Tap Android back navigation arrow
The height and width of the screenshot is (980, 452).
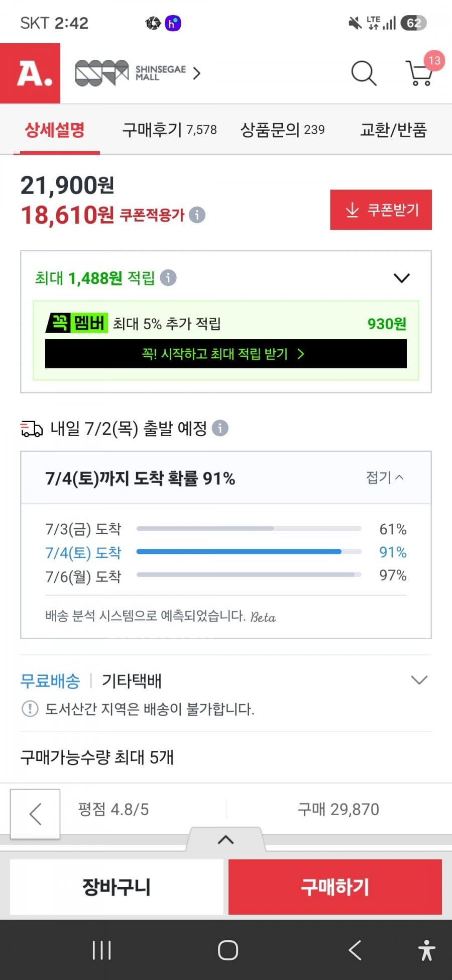point(355,950)
